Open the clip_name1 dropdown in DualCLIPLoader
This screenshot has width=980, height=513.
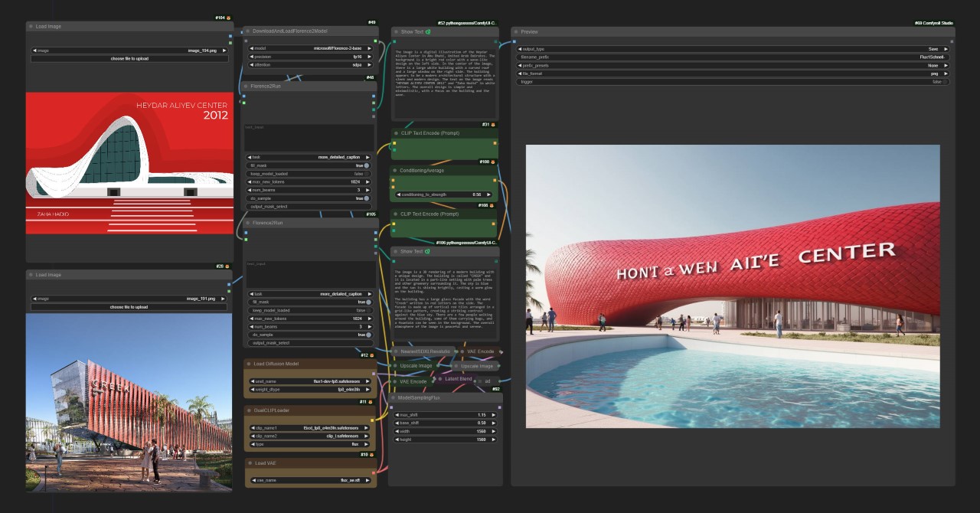(309, 428)
